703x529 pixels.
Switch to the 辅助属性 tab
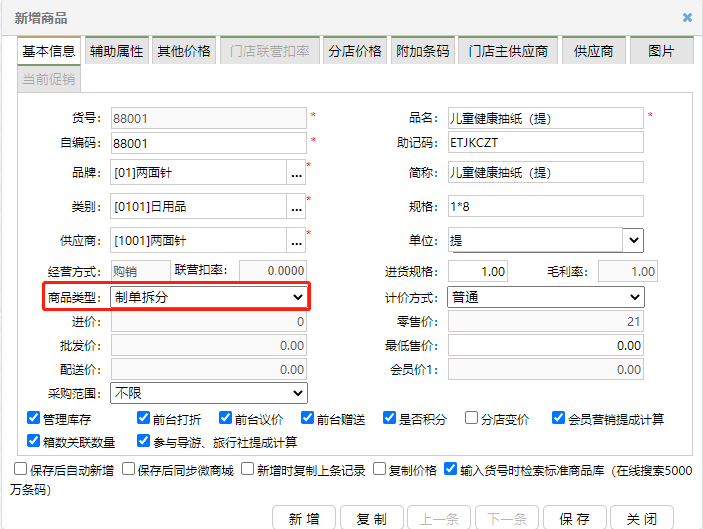117,51
